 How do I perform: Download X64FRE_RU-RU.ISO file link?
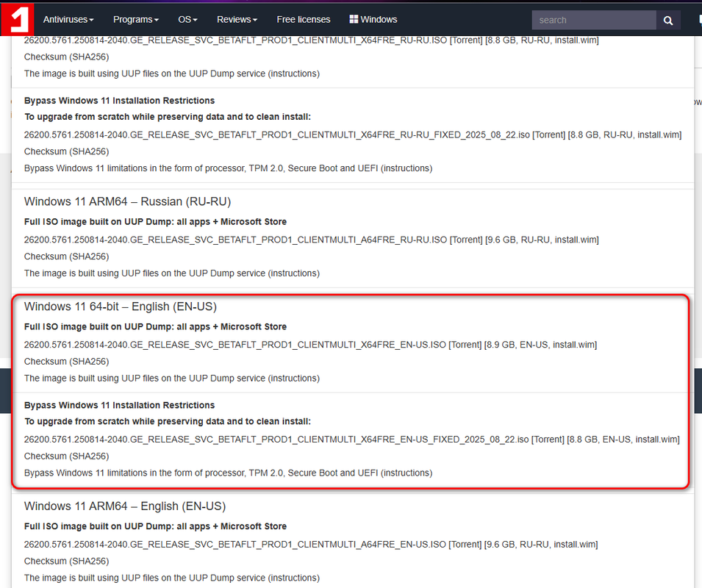235,40
